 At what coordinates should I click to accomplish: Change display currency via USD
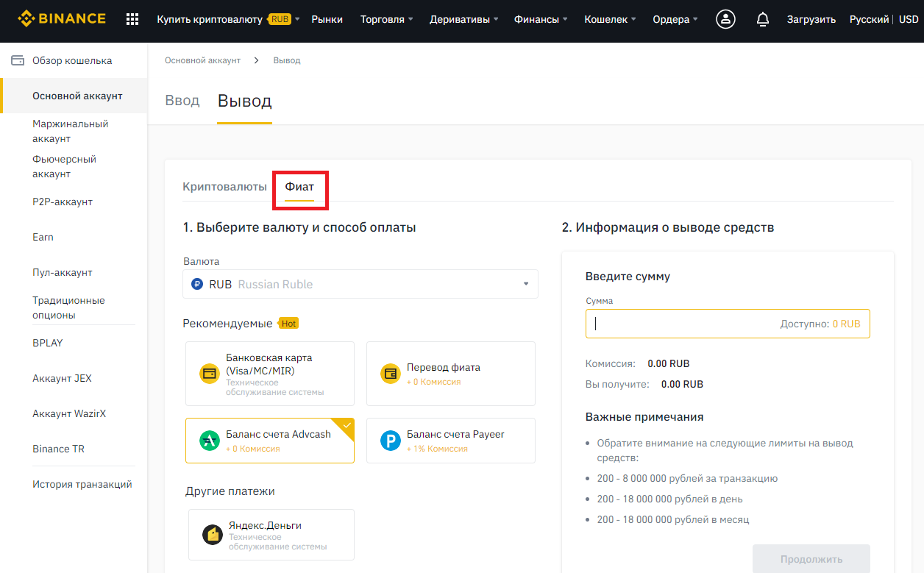tap(909, 19)
